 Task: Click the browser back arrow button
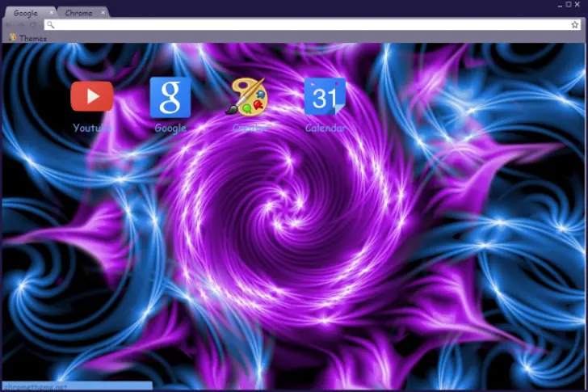coord(9,25)
